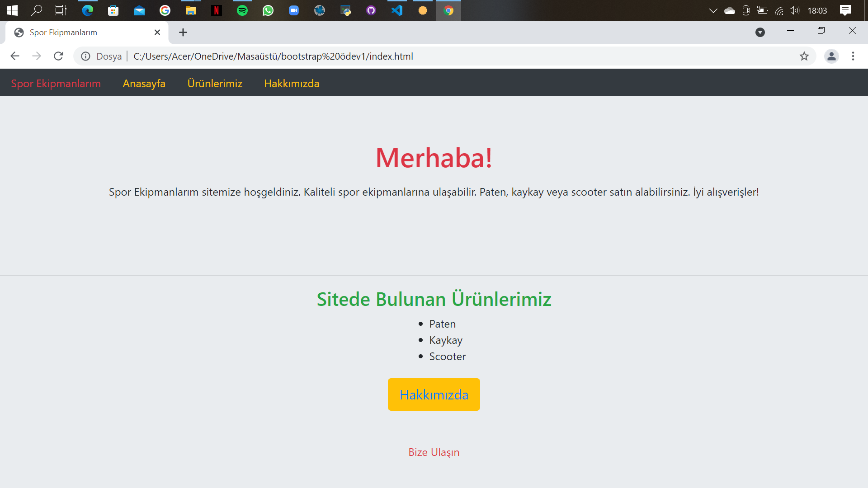Open the browser profile dropdown
This screenshot has height=488, width=868.
pyautogui.click(x=832, y=56)
